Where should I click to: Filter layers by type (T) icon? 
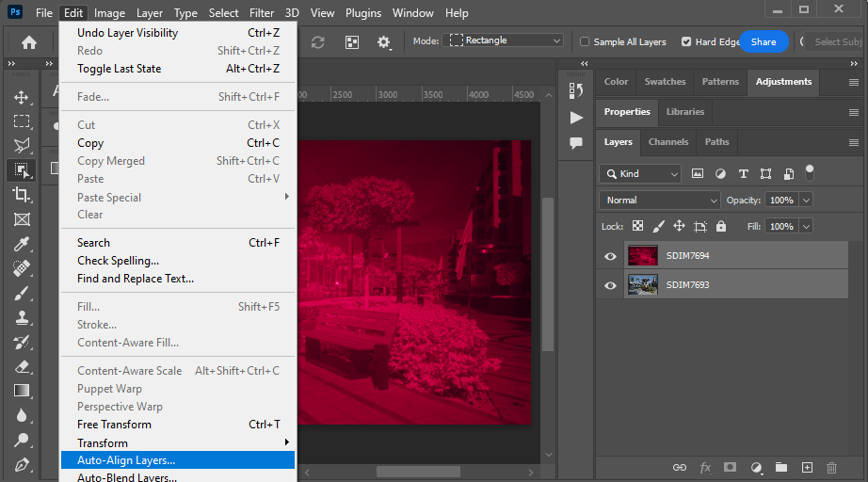tap(744, 173)
